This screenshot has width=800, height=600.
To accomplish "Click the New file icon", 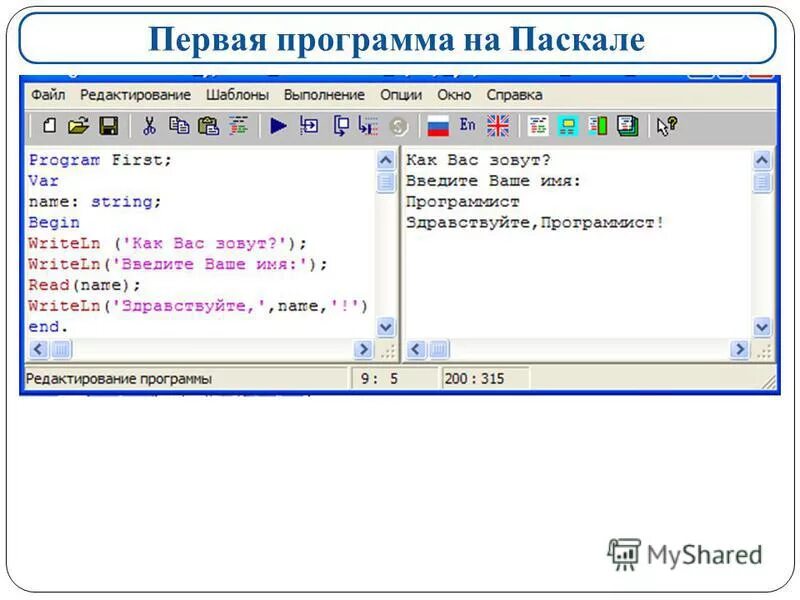I will click(49, 126).
